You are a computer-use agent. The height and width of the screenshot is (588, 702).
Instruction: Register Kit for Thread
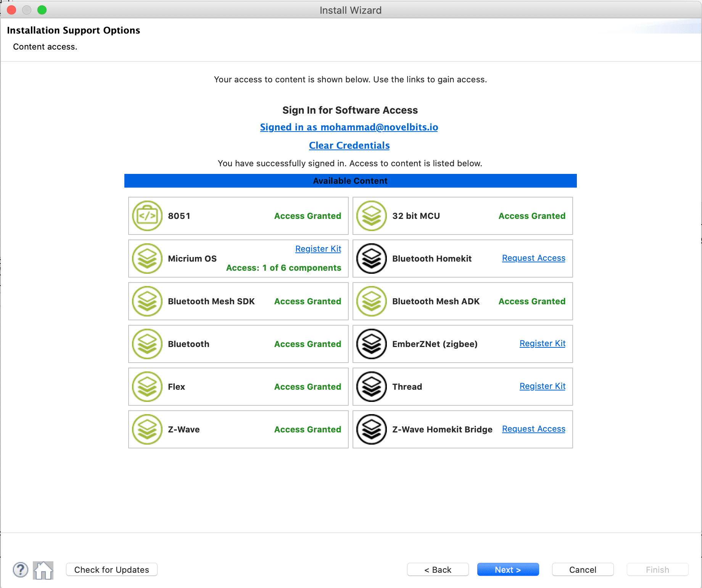click(x=542, y=386)
